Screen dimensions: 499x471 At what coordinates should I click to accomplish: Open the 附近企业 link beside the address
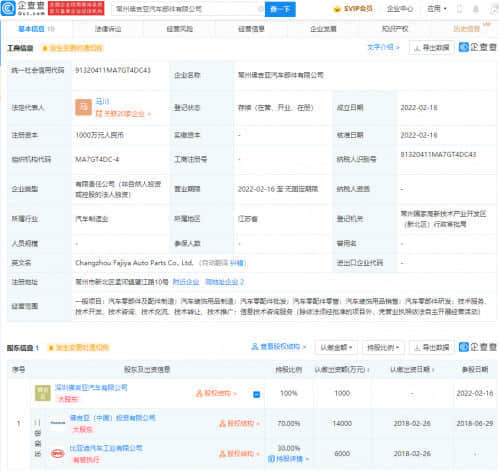[x=186, y=282]
